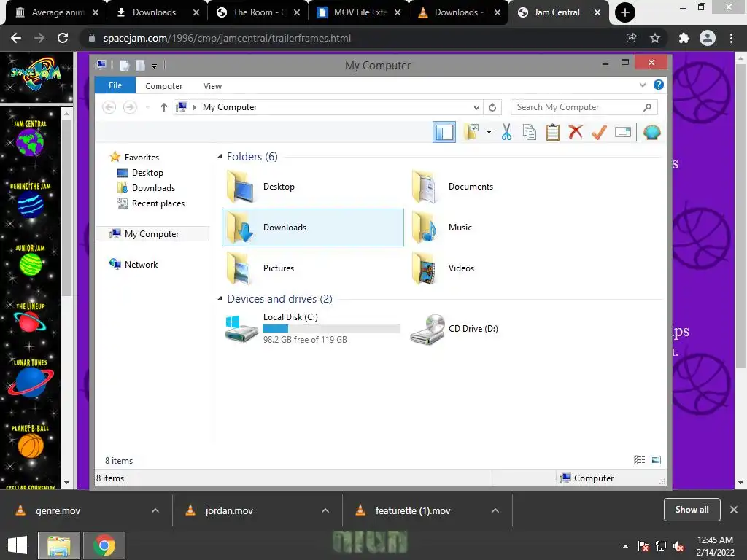Open recent locations dropdown arrow
Screen dimensions: 747x560
147,107
